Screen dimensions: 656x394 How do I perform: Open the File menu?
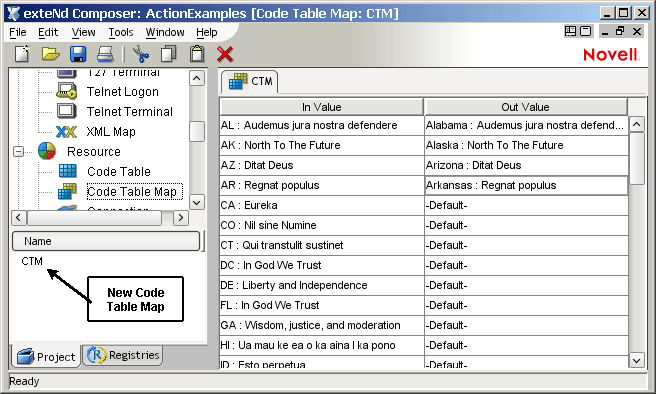click(x=18, y=32)
